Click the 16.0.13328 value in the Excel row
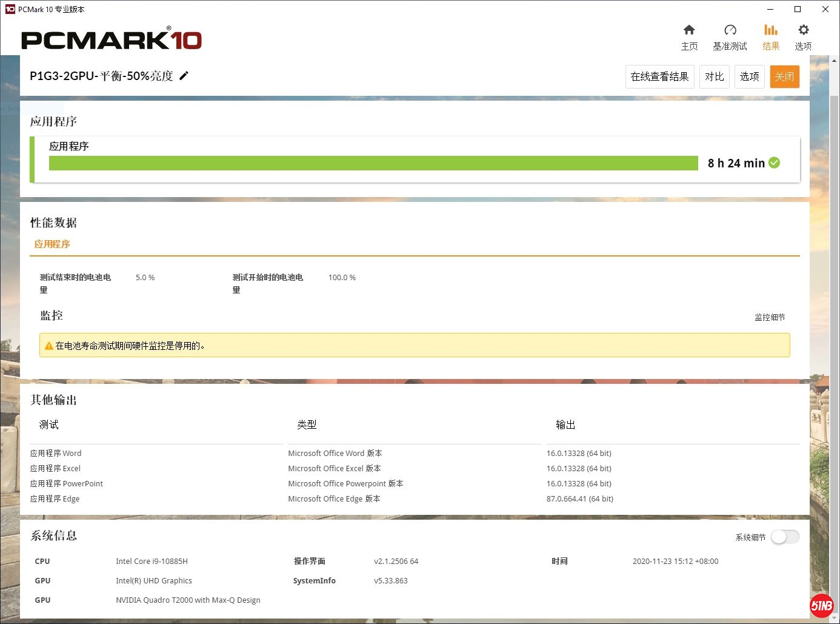The height and width of the screenshot is (624, 840). click(x=579, y=468)
